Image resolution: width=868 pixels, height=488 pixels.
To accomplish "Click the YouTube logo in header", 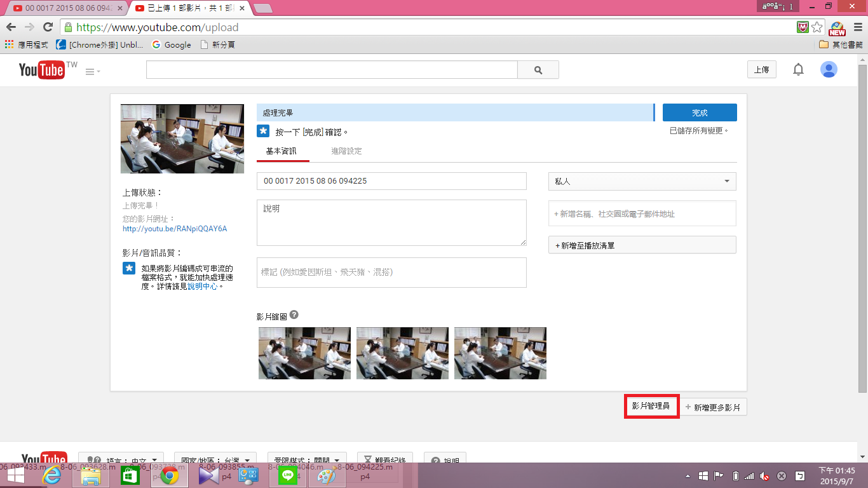I will pos(42,70).
